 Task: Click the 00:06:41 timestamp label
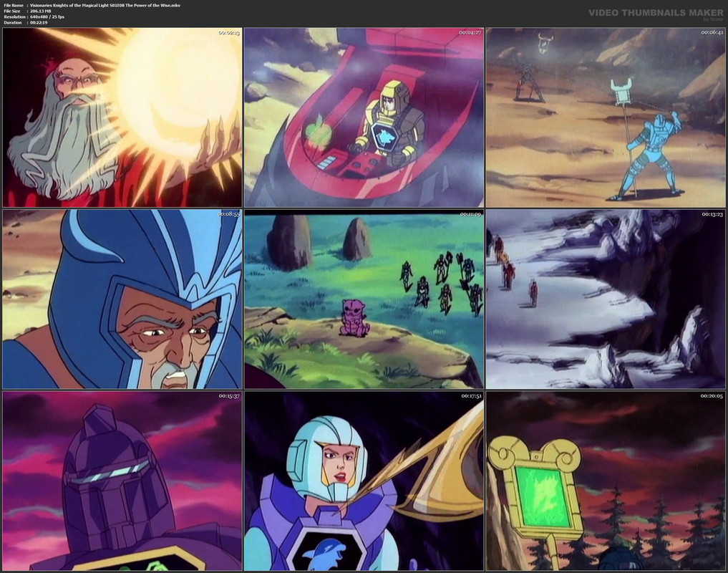click(712, 32)
